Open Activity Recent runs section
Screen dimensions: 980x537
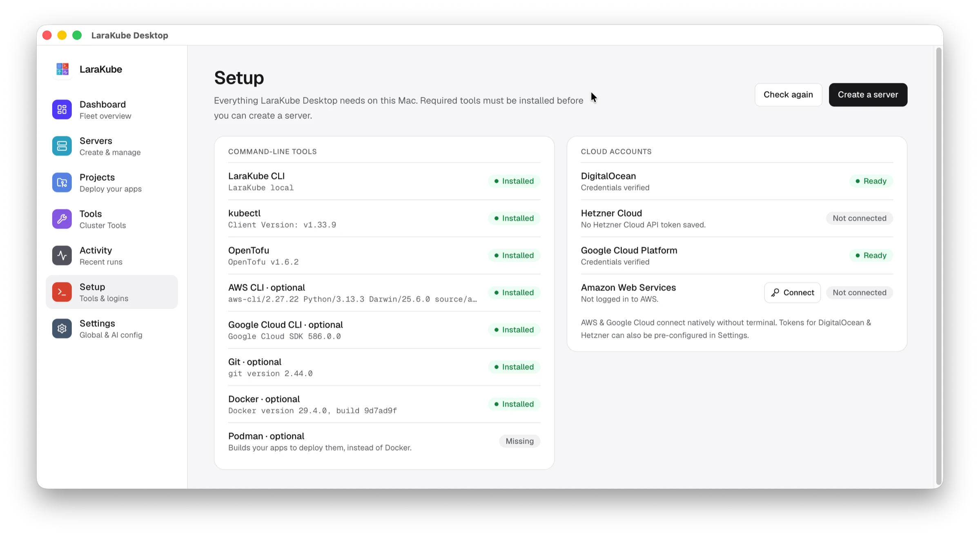112,255
